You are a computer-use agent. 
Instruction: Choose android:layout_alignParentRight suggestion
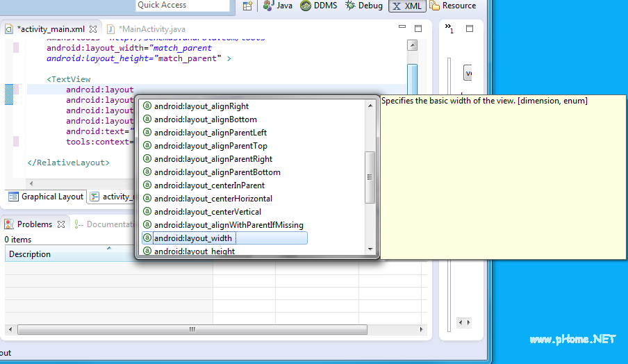(x=213, y=159)
